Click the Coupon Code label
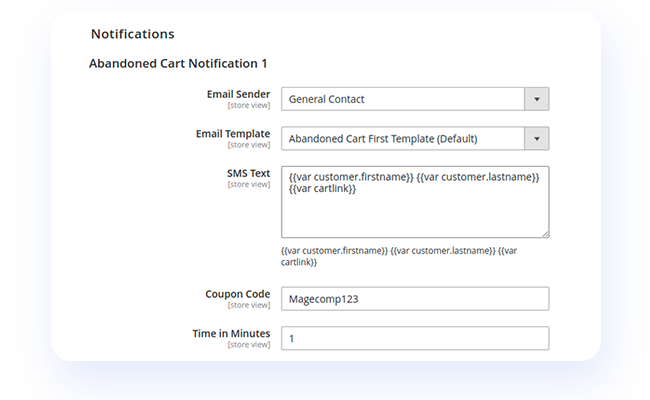Image resolution: width=650 pixels, height=400 pixels. click(239, 294)
